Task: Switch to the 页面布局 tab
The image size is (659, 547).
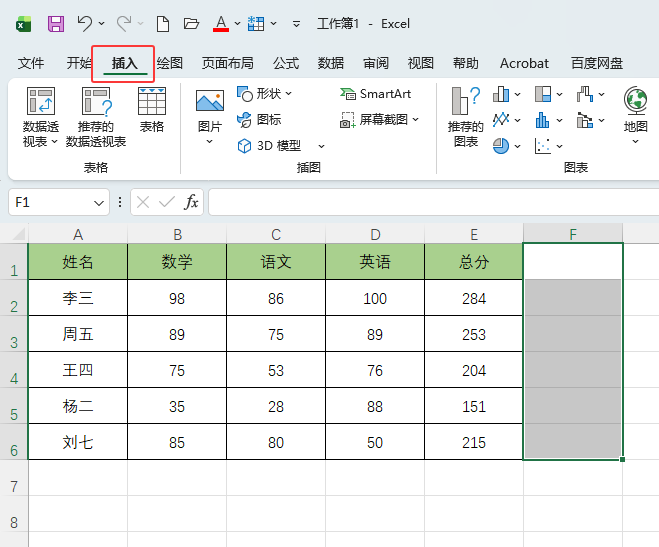Action: click(227, 63)
